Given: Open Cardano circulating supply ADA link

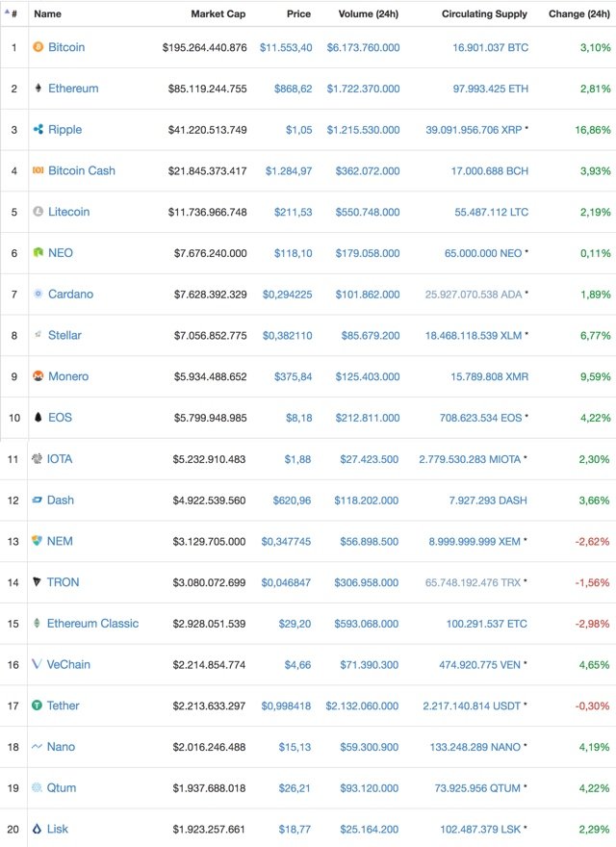Looking at the screenshot, I should pyautogui.click(x=474, y=295).
